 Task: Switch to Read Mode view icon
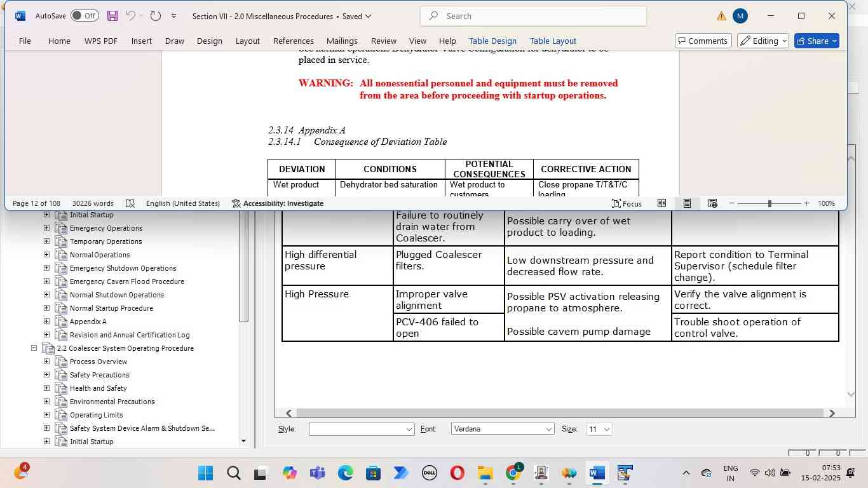click(x=661, y=203)
